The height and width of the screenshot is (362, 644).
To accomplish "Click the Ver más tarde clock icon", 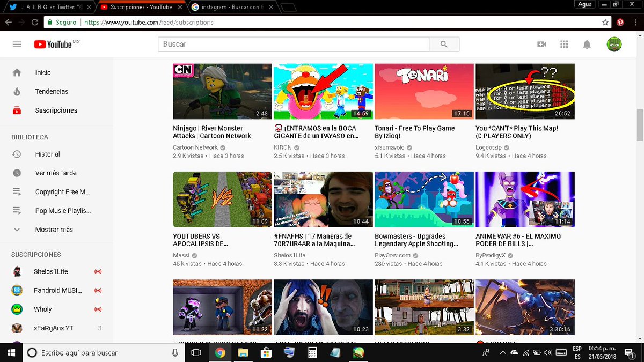I will [17, 173].
